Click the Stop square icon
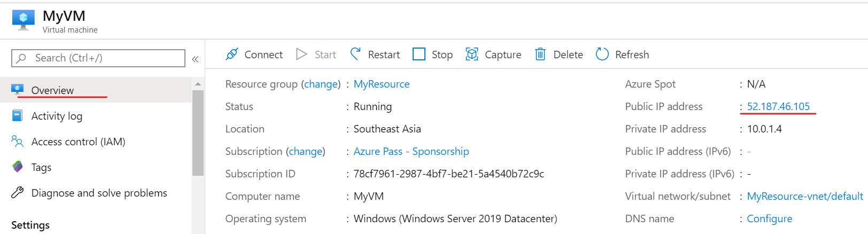868x234 pixels. 419,54
